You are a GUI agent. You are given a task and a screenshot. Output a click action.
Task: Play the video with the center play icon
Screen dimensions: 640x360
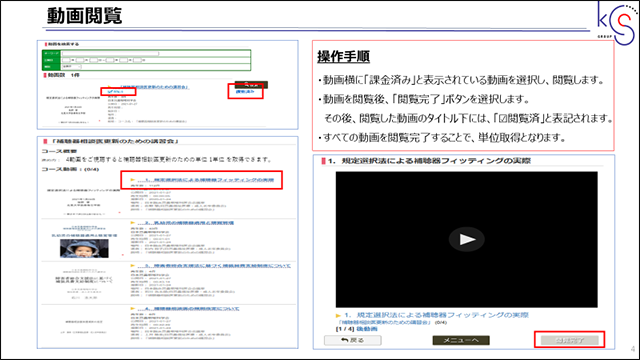click(467, 239)
